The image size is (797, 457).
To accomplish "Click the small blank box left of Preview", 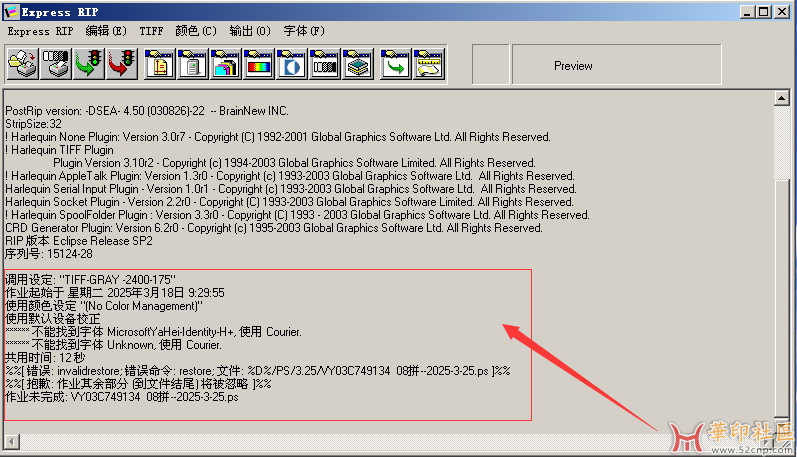I will 491,65.
